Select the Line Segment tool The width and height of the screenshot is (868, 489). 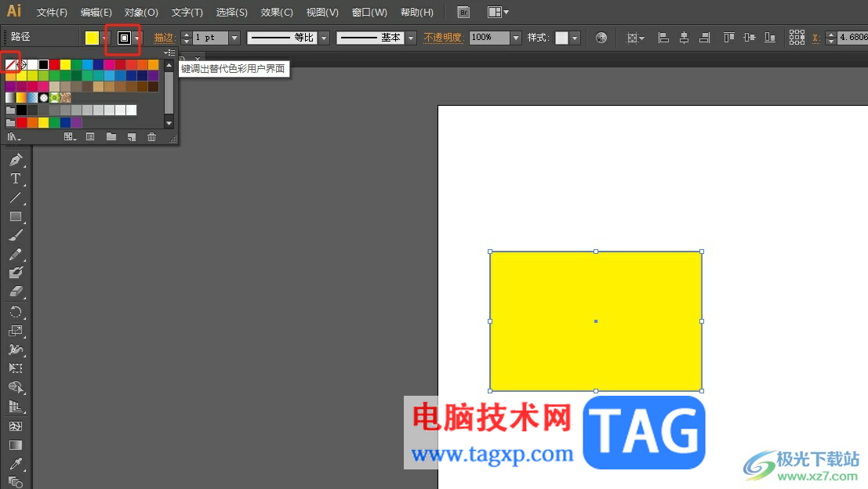point(16,197)
